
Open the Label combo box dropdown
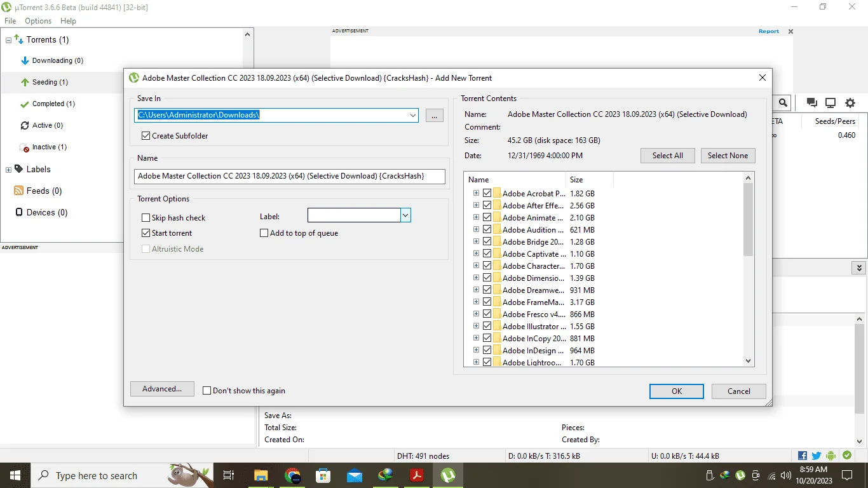pyautogui.click(x=405, y=215)
